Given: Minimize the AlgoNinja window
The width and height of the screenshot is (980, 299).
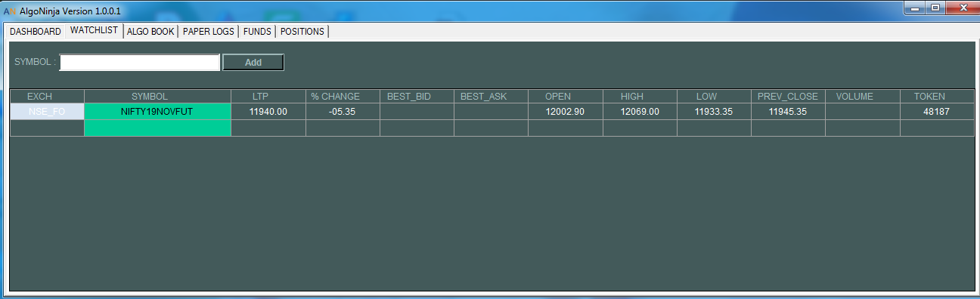Looking at the screenshot, I should tap(915, 8).
